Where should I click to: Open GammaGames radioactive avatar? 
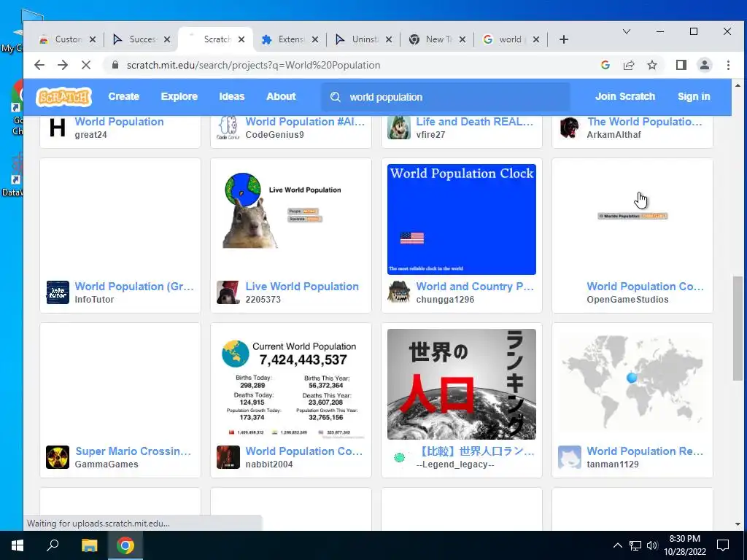coord(58,457)
